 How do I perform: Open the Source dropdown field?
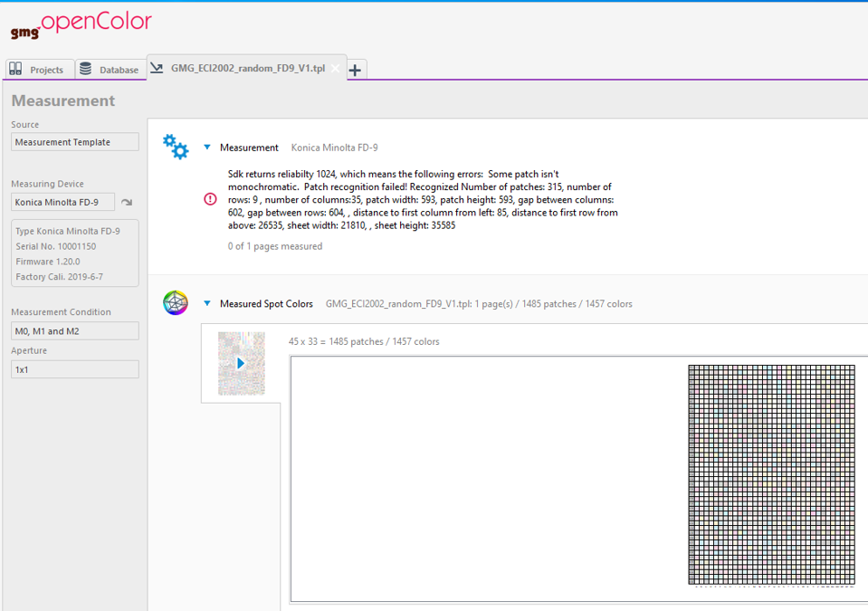(75, 142)
